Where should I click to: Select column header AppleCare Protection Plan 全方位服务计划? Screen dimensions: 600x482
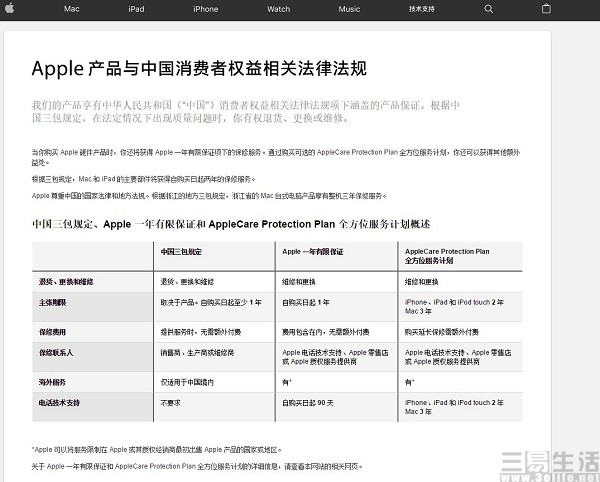point(447,256)
